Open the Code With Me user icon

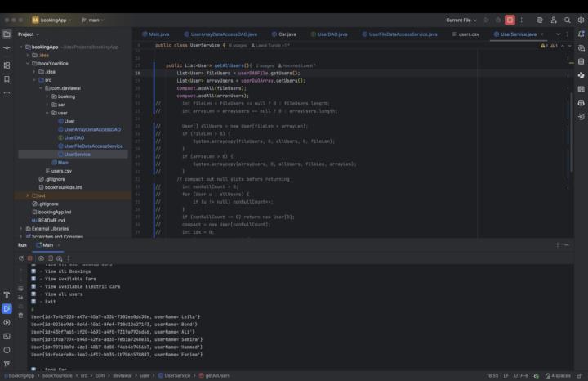point(554,20)
